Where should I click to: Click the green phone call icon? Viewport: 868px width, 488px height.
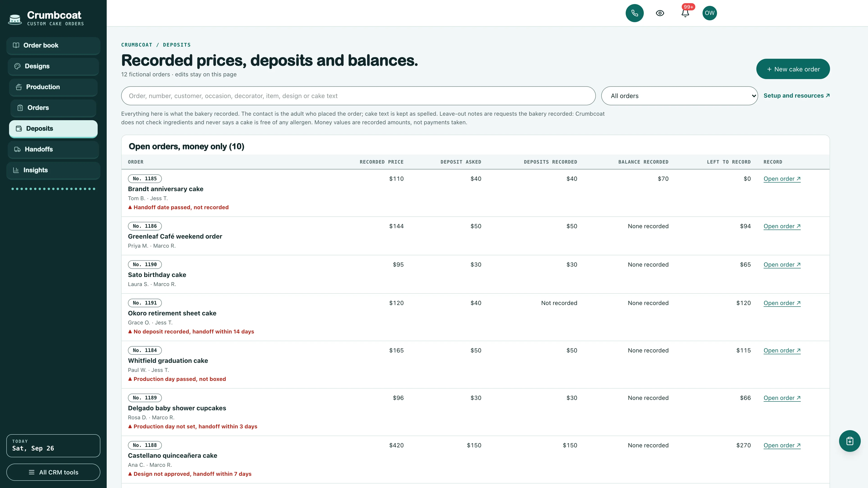coord(634,13)
